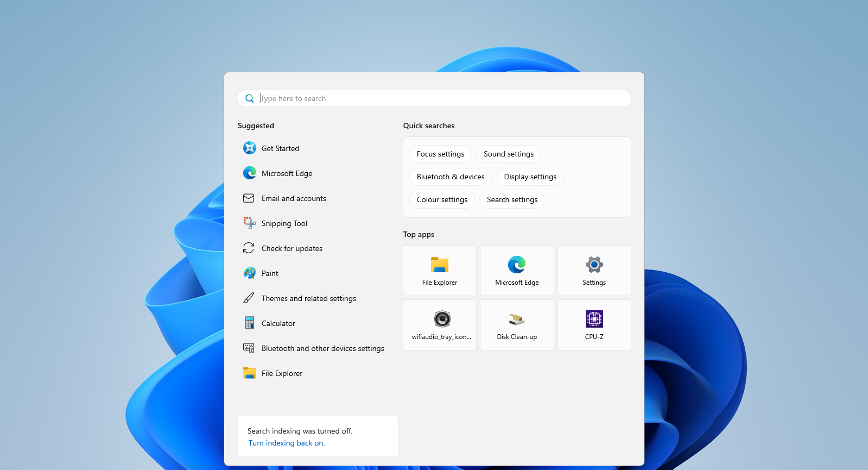868x470 pixels.
Task: Launch Microsoft Edge tile in Top apps
Action: [517, 271]
